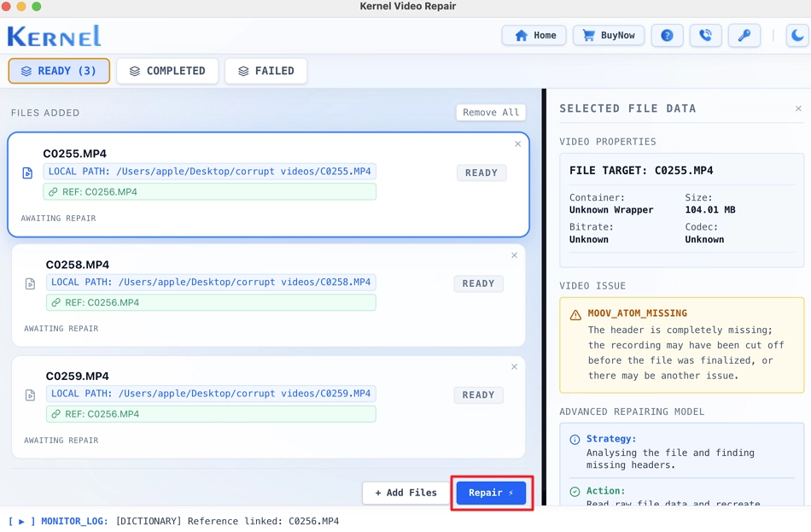This screenshot has height=532, width=811.
Task: Click the link icon in C0255.MP4 reference row
Action: pos(53,192)
